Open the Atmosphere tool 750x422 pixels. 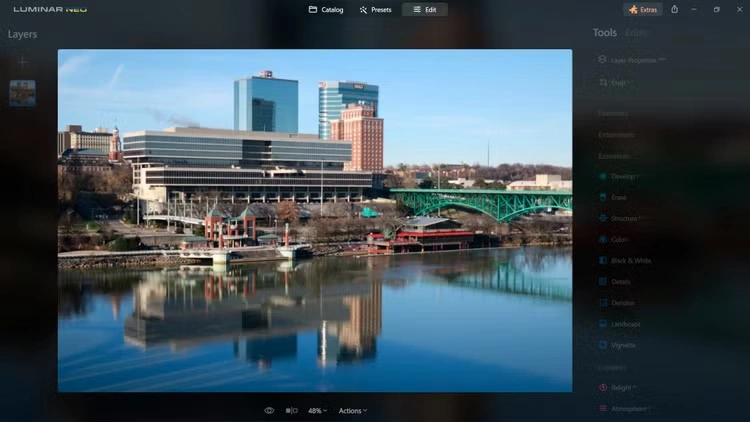point(624,409)
